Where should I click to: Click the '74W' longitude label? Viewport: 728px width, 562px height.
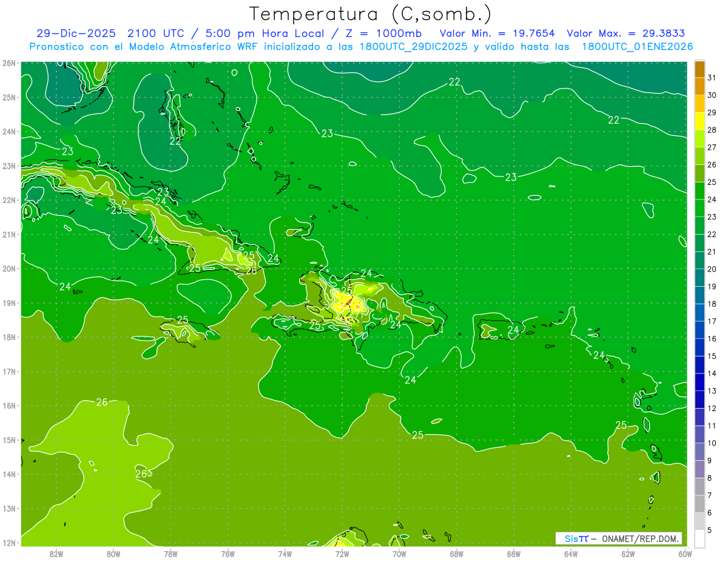(x=285, y=554)
